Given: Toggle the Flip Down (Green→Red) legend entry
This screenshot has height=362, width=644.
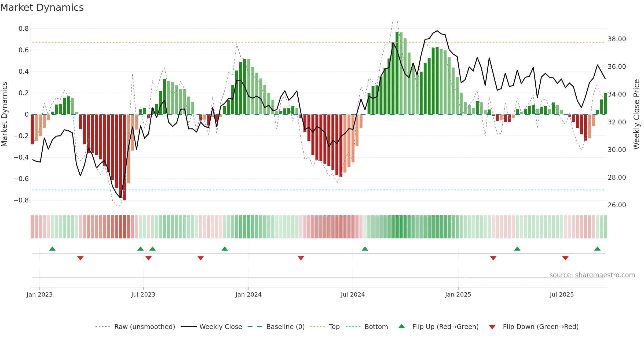Looking at the screenshot, I should tap(534, 327).
